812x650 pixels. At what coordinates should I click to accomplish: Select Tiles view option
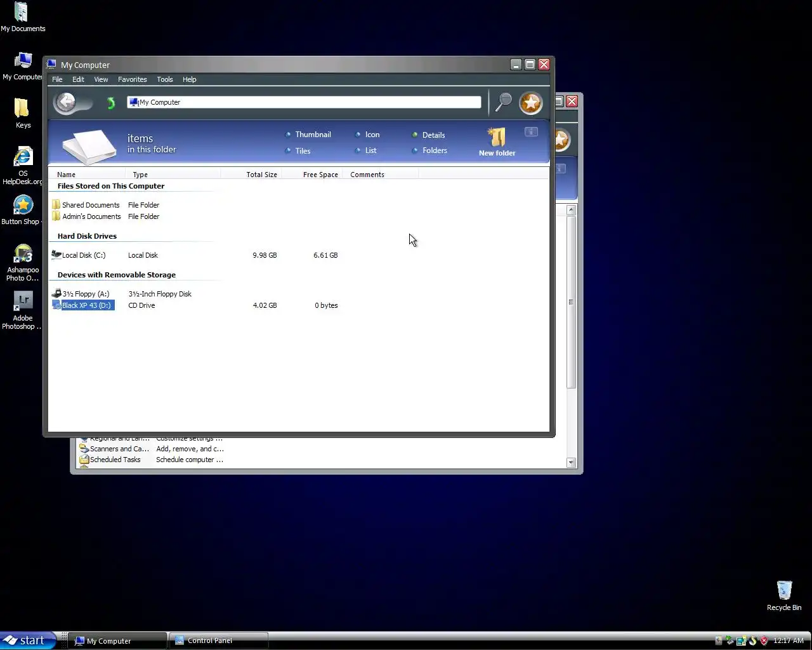[x=298, y=151]
